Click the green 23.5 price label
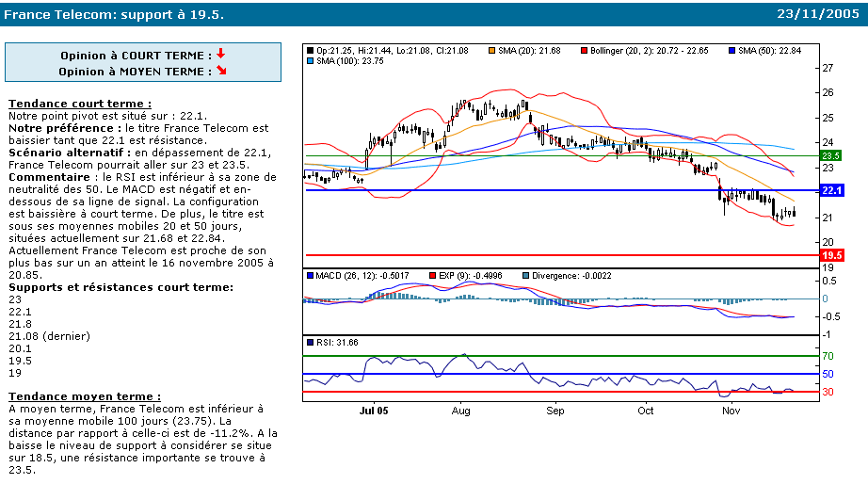The width and height of the screenshot is (868, 484). tap(831, 155)
